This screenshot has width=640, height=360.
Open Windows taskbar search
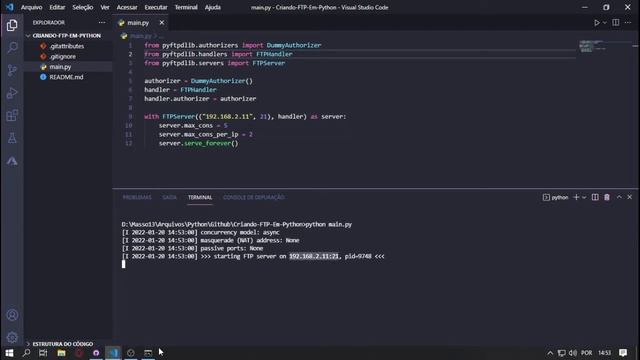tap(27, 353)
